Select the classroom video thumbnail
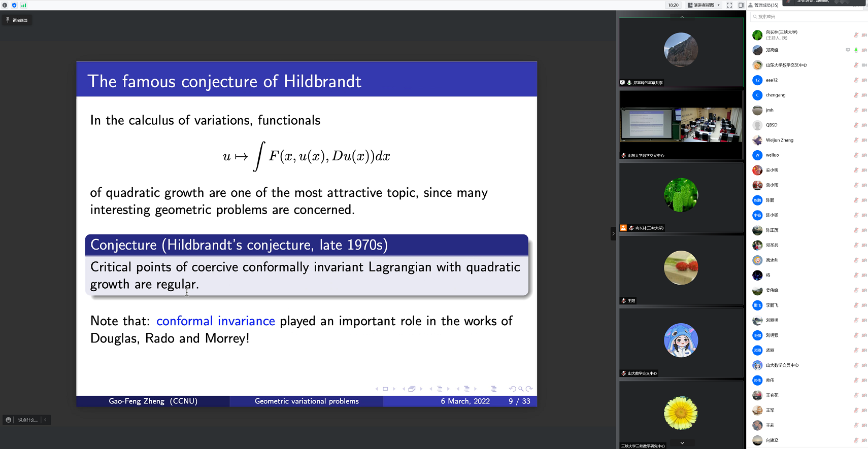The height and width of the screenshot is (449, 868). pos(681,124)
